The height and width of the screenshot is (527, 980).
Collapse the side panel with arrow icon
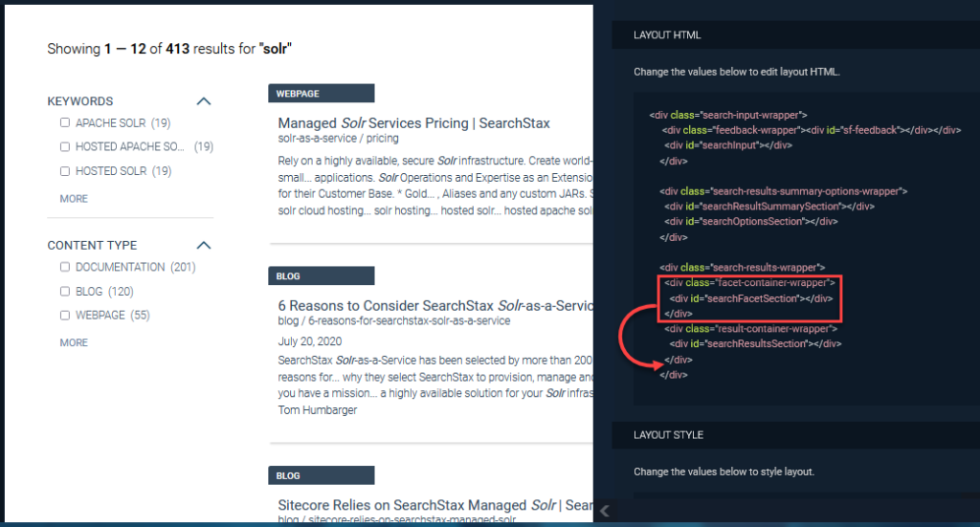click(605, 511)
